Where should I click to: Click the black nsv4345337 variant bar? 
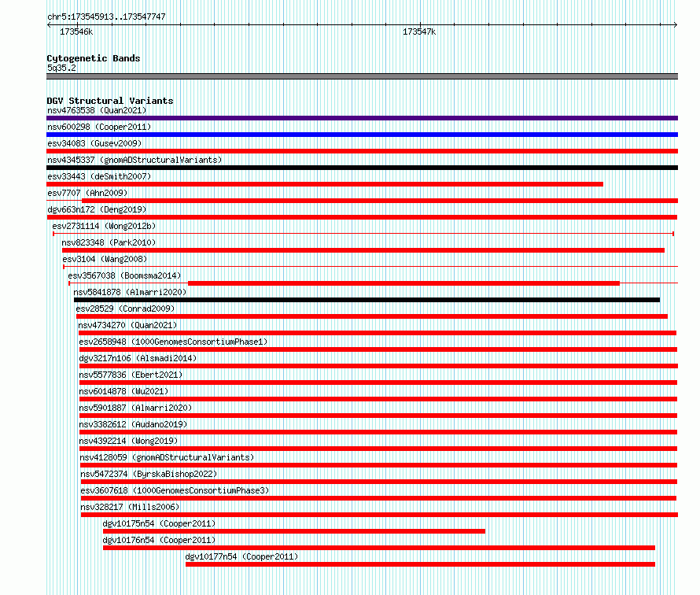coord(362,168)
